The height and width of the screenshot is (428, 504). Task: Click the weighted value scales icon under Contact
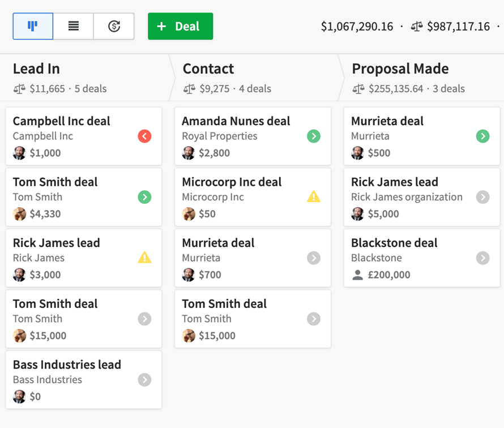click(x=189, y=89)
